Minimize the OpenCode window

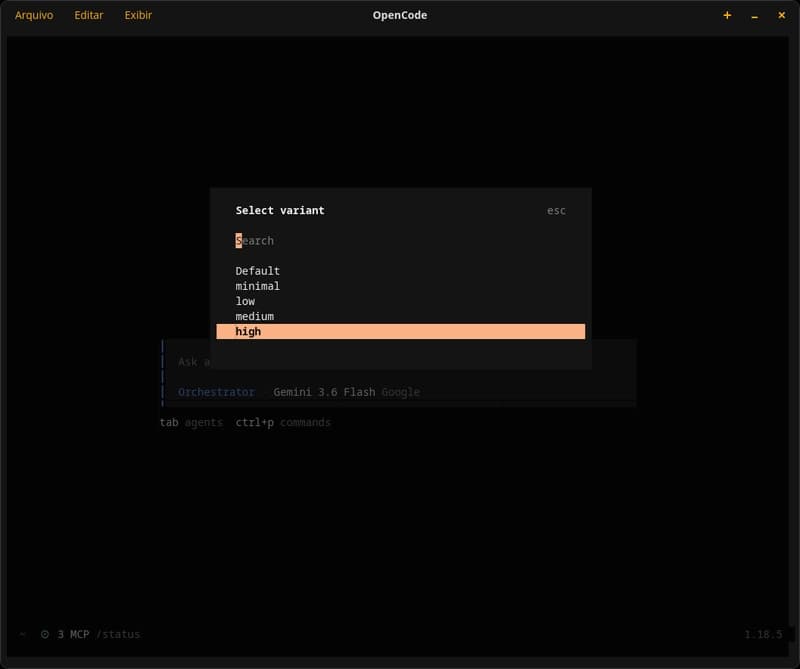755,16
